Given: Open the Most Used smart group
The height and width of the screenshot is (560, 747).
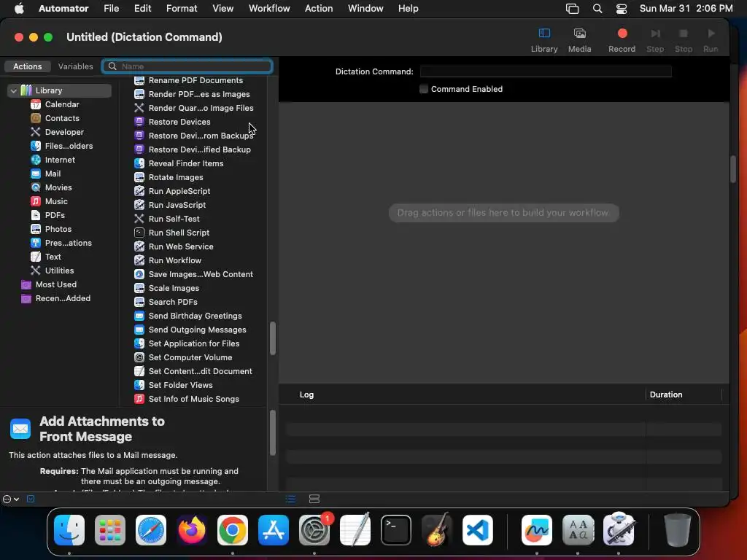Looking at the screenshot, I should [x=55, y=284].
